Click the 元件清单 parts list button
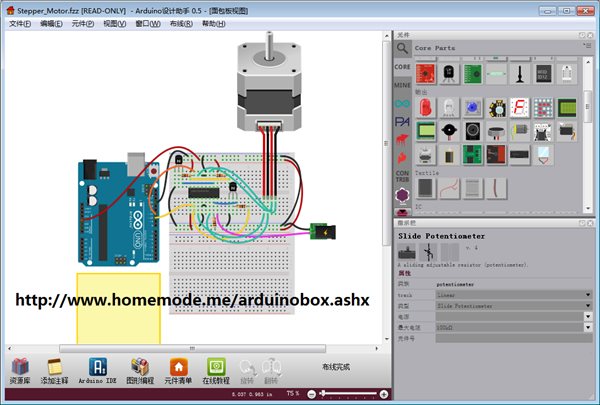This screenshot has width=600, height=405. pos(178,371)
